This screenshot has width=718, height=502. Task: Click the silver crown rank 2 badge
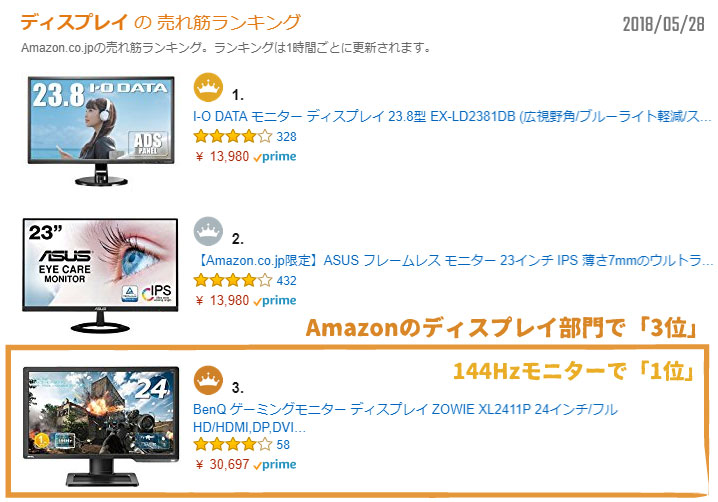point(208,231)
